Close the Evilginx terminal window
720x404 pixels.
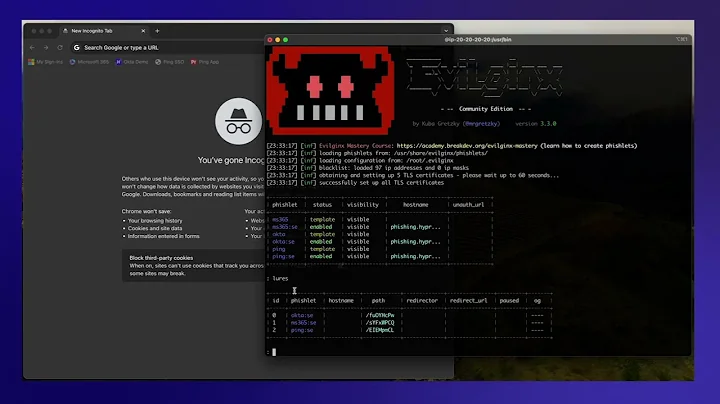click(x=270, y=40)
